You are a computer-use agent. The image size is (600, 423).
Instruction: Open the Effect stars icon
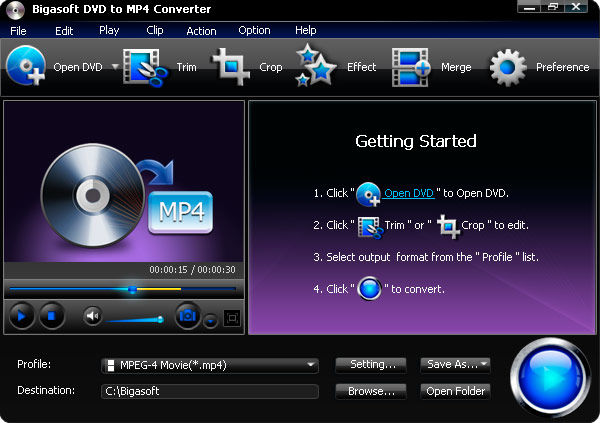coord(316,65)
